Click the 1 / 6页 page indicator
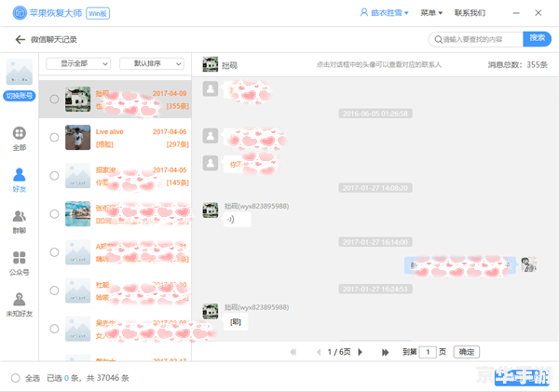The image size is (559, 392). (339, 352)
